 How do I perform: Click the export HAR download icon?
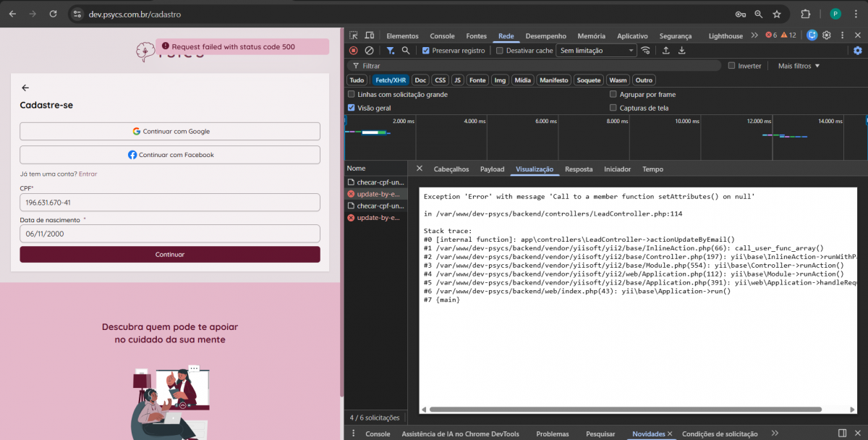click(681, 51)
